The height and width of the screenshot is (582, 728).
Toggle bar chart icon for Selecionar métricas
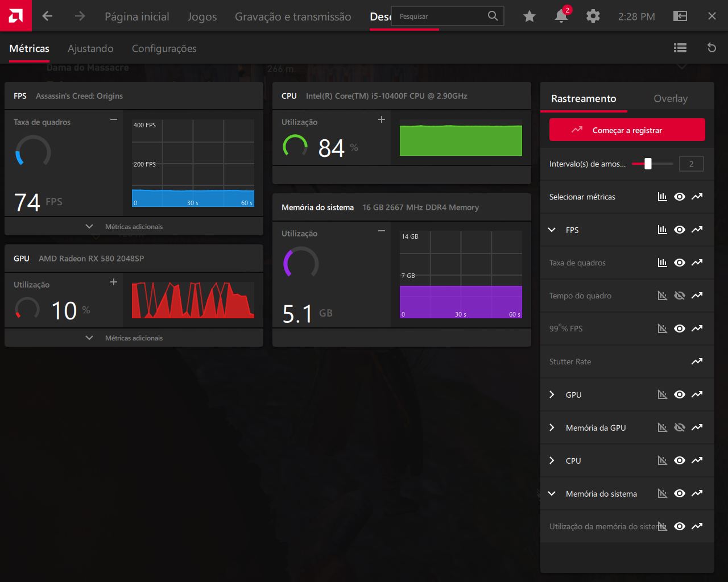pos(663,197)
